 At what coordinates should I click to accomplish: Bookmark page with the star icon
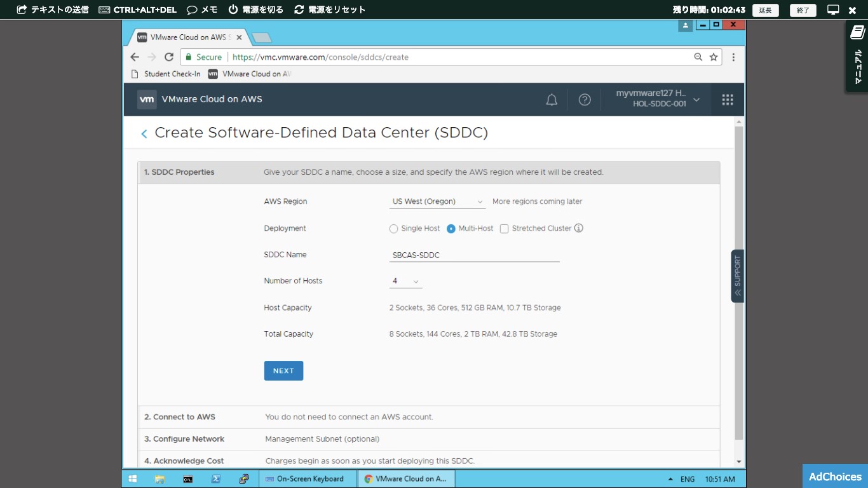(714, 57)
